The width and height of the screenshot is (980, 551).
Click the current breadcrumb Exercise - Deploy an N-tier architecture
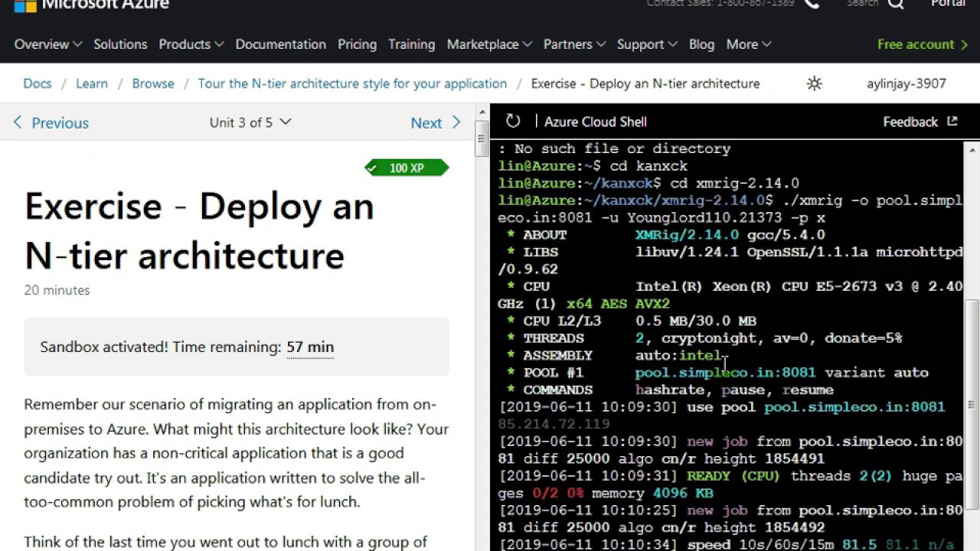tap(645, 83)
